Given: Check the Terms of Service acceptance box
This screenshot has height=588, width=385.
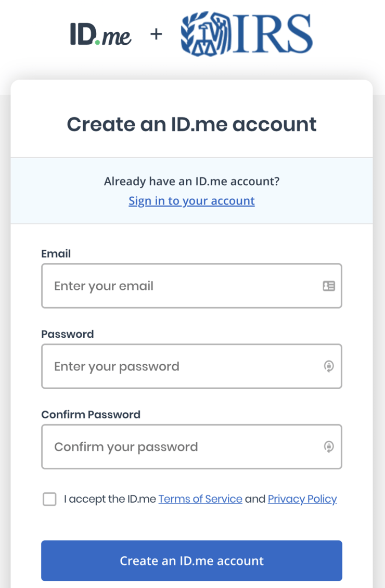Looking at the screenshot, I should (x=49, y=498).
